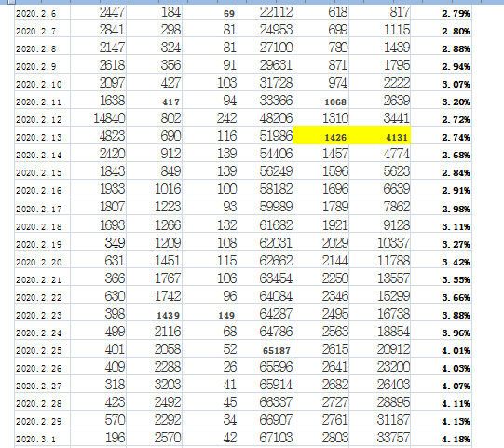Select the cell containing 48206
Screen dimensions: 504x448
pyautogui.click(x=266, y=118)
